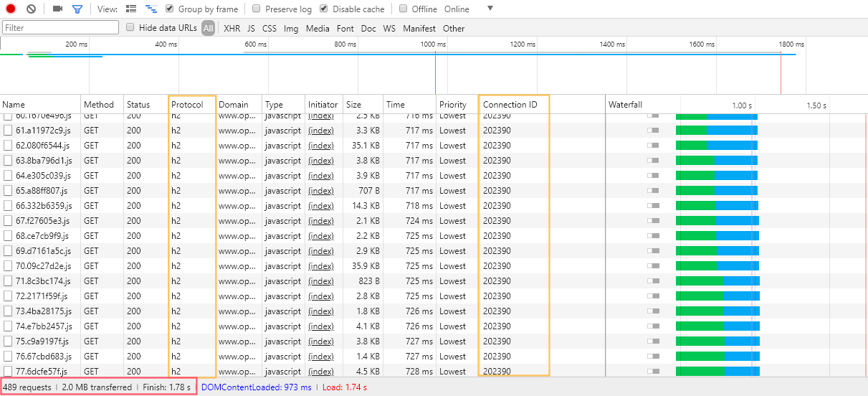Sort by the Connection ID column header

tap(510, 105)
